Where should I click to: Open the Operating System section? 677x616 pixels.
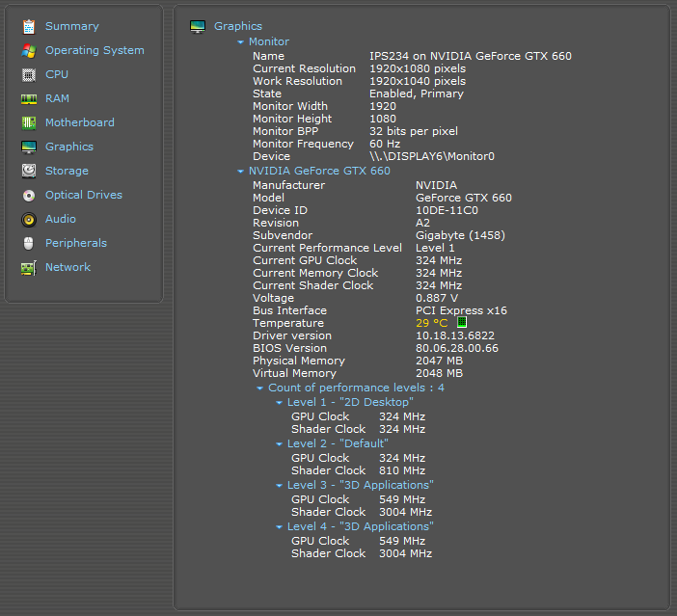click(95, 50)
